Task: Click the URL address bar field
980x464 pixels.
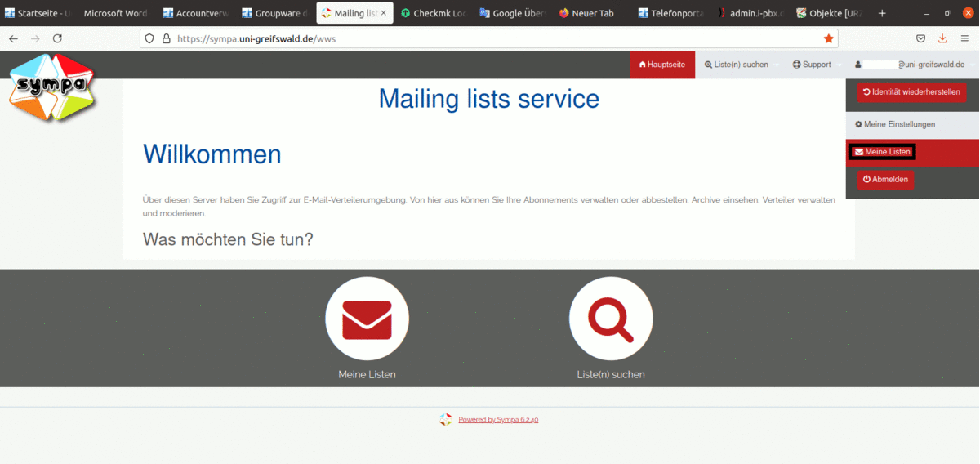Action: click(x=490, y=38)
